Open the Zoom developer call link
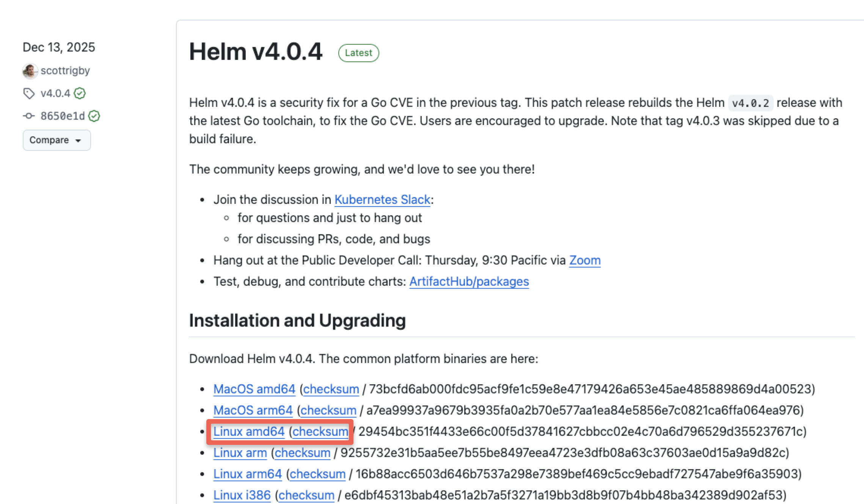This screenshot has height=504, width=864. click(584, 260)
